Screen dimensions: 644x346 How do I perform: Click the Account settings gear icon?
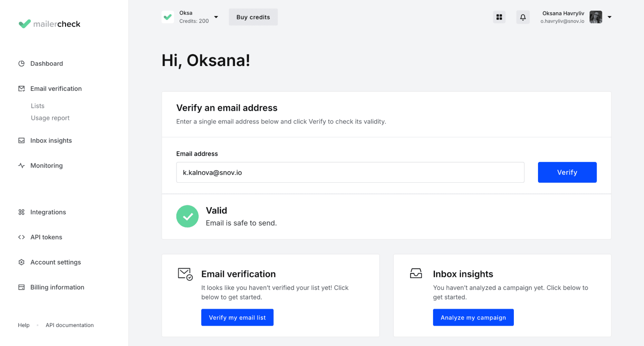[22, 262]
